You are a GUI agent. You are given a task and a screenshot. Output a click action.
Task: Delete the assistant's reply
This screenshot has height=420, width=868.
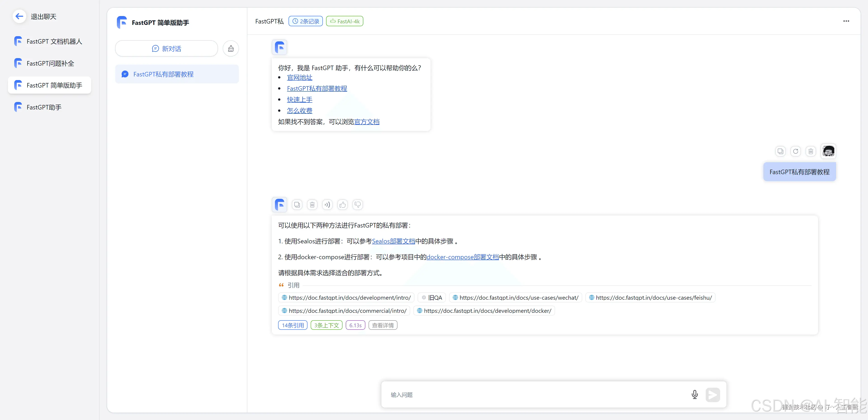coord(312,205)
